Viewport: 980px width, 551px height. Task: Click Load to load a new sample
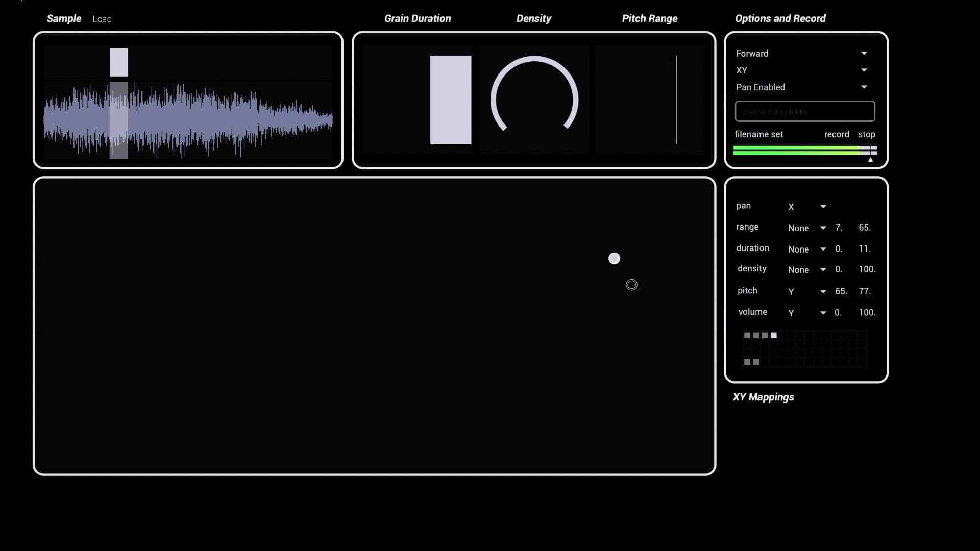click(102, 19)
